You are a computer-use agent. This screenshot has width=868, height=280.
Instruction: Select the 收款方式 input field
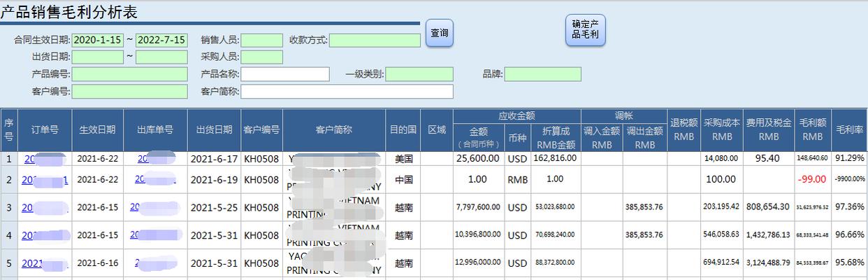click(375, 41)
